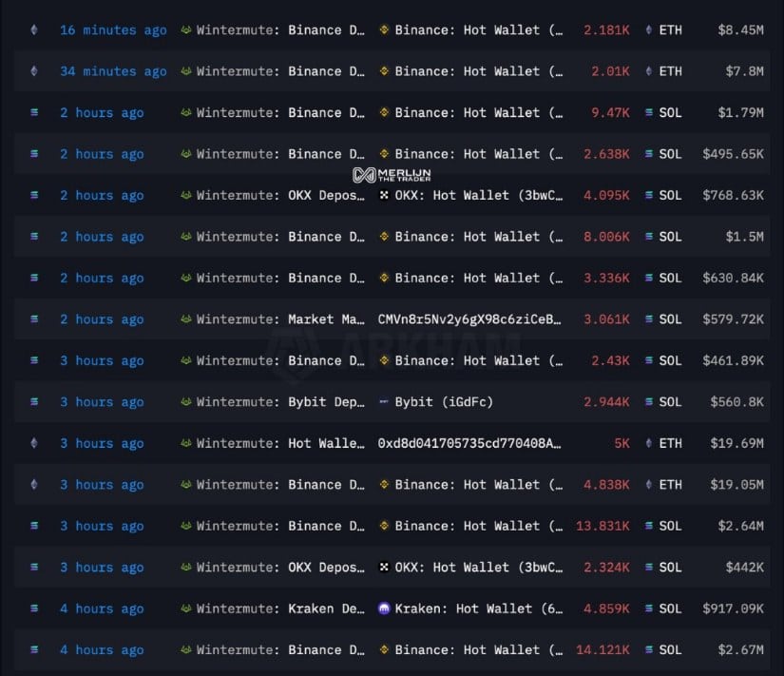The image size is (784, 676).
Task: Click the $19.69M transaction value
Action: pos(736,444)
